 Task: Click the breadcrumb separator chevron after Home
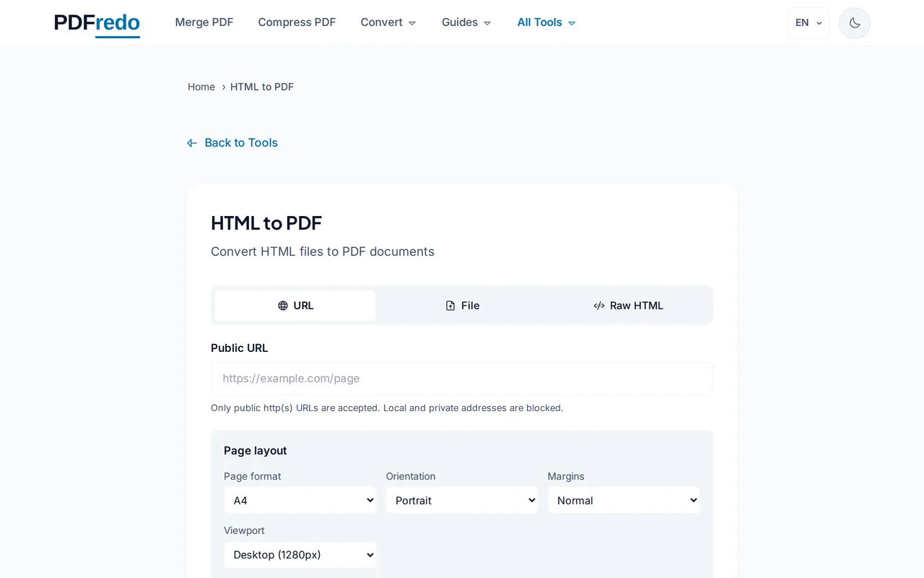pyautogui.click(x=223, y=87)
